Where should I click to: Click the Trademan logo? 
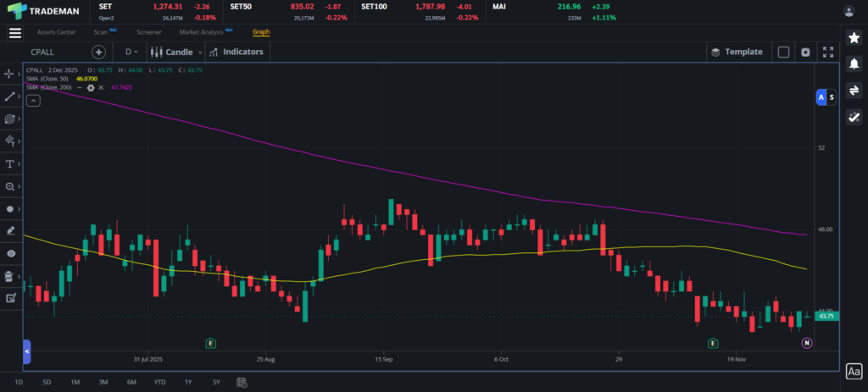[43, 10]
